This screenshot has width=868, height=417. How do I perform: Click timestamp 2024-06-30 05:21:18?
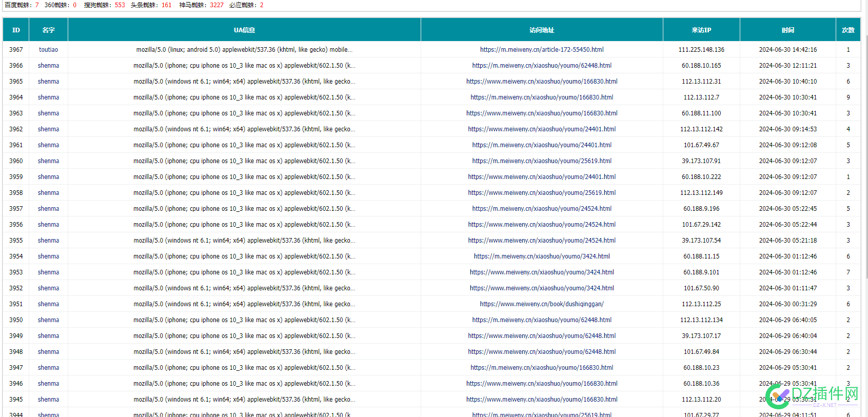[x=788, y=241]
